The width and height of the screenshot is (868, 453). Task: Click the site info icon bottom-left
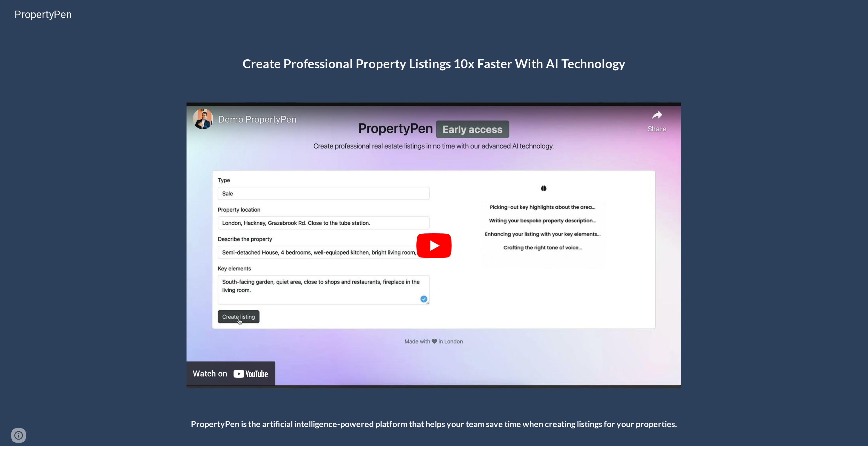pos(18,435)
